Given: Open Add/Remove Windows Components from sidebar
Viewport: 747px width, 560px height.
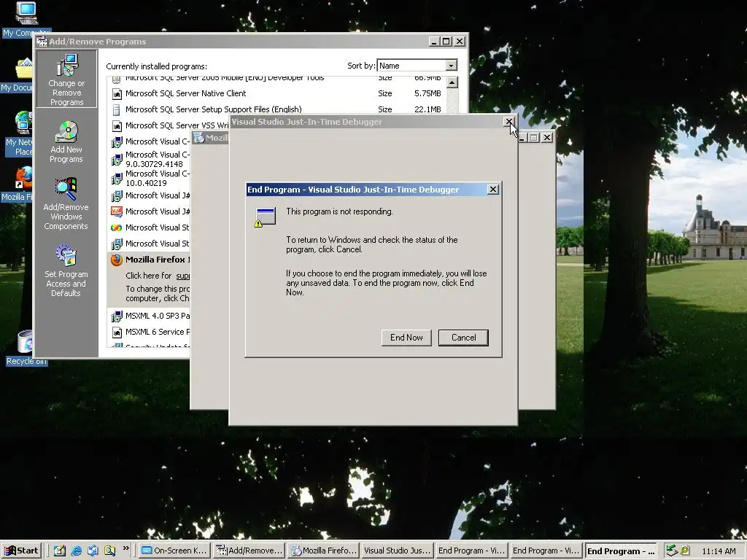Looking at the screenshot, I should pyautogui.click(x=66, y=204).
